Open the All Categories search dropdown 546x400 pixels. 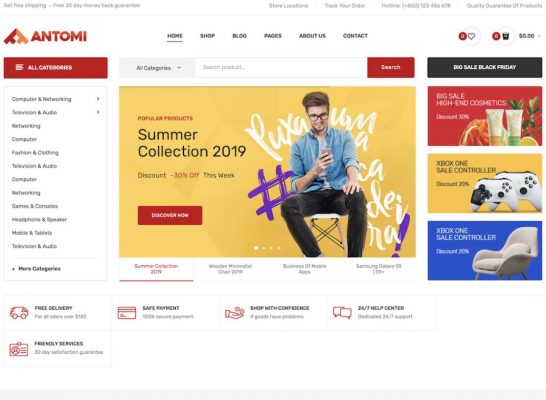pyautogui.click(x=158, y=68)
